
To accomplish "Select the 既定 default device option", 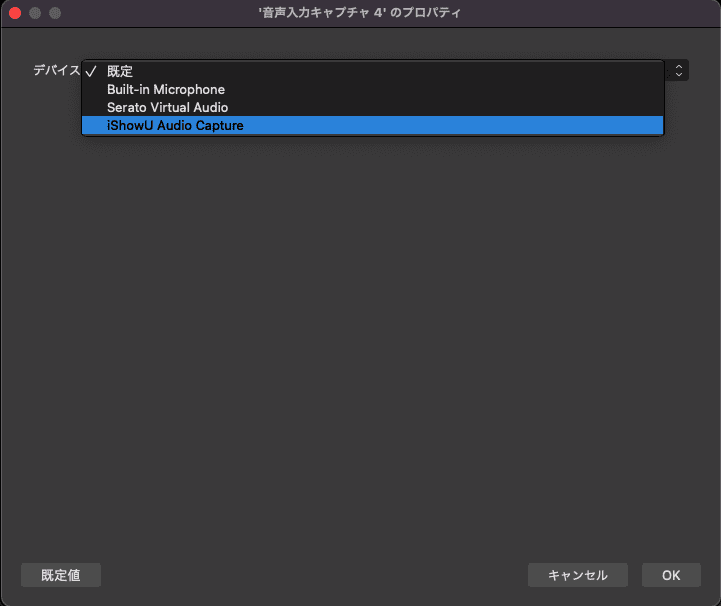I will (372, 71).
